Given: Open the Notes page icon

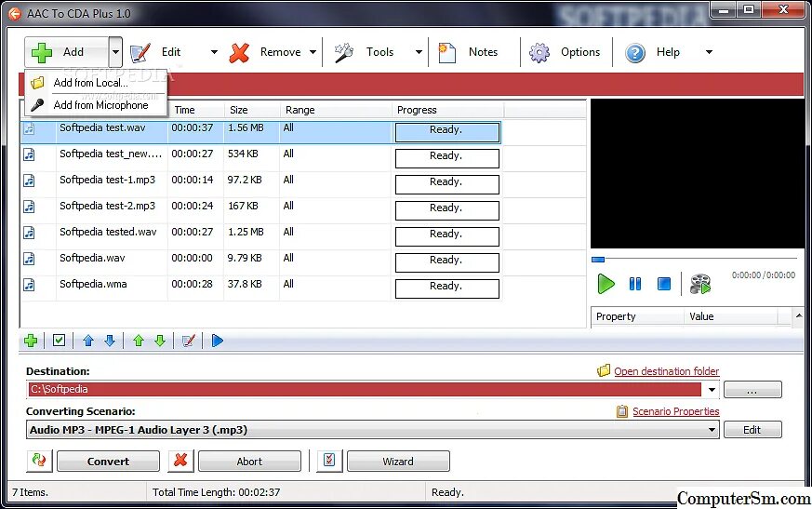Looking at the screenshot, I should [x=446, y=52].
